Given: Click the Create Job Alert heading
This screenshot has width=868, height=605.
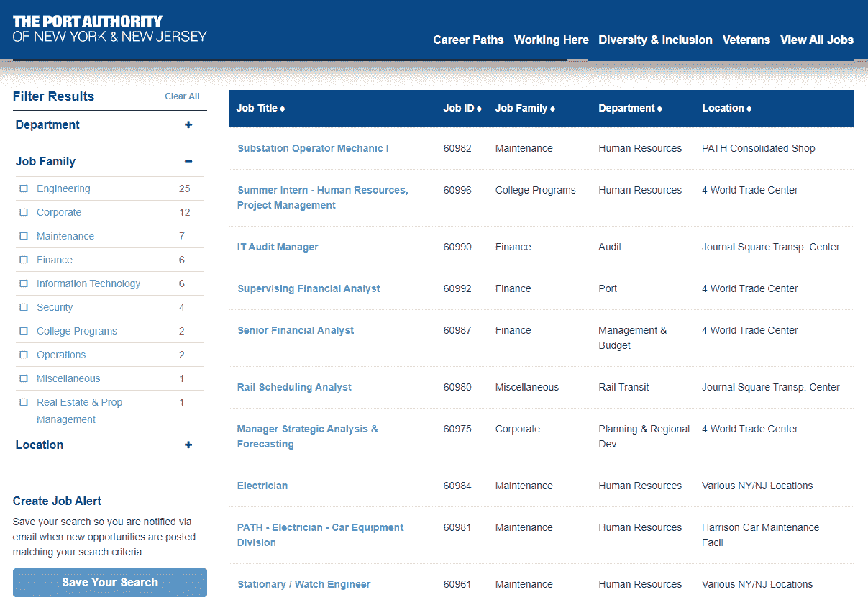Looking at the screenshot, I should (58, 501).
